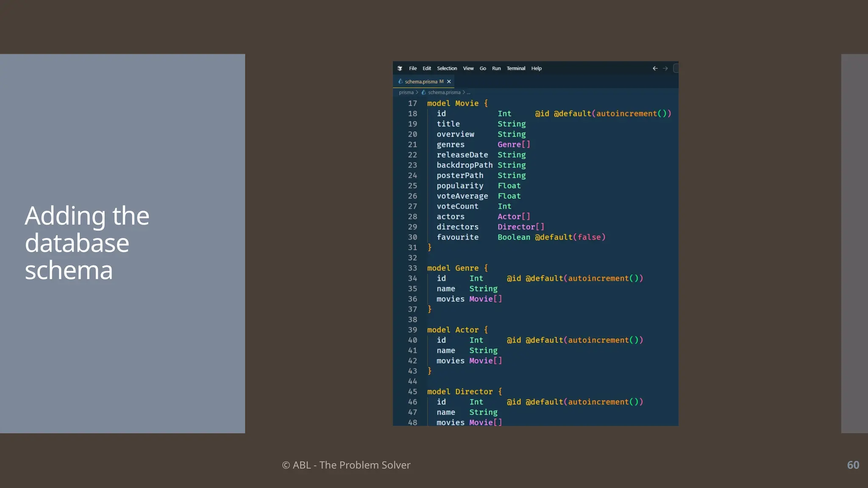Click the breadcrumb ellipsis item
This screenshot has height=488, width=868.
(x=468, y=92)
